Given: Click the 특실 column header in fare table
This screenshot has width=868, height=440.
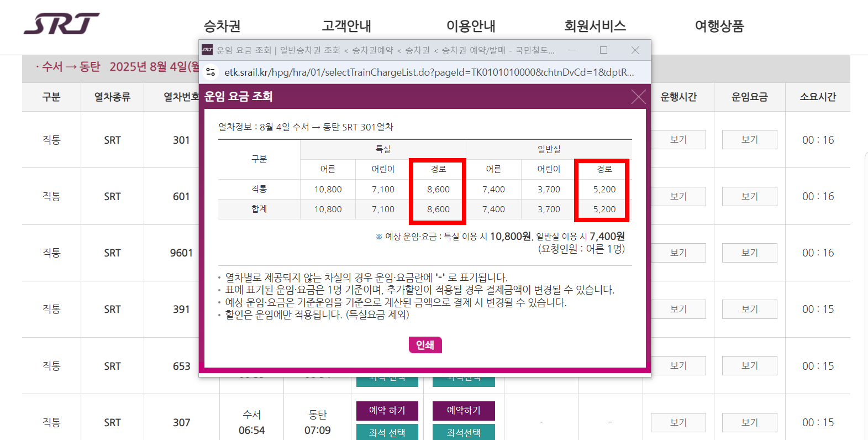Looking at the screenshot, I should [x=383, y=149].
